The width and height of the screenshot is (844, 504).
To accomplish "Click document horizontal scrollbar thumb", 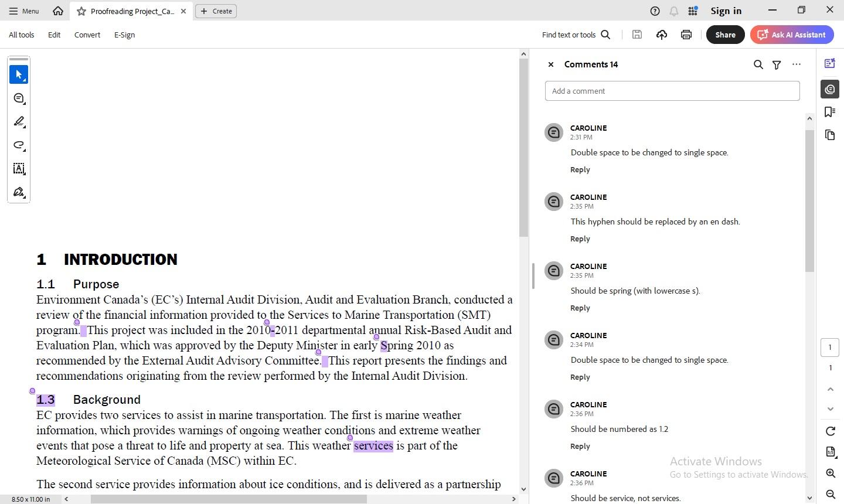I will (x=229, y=499).
